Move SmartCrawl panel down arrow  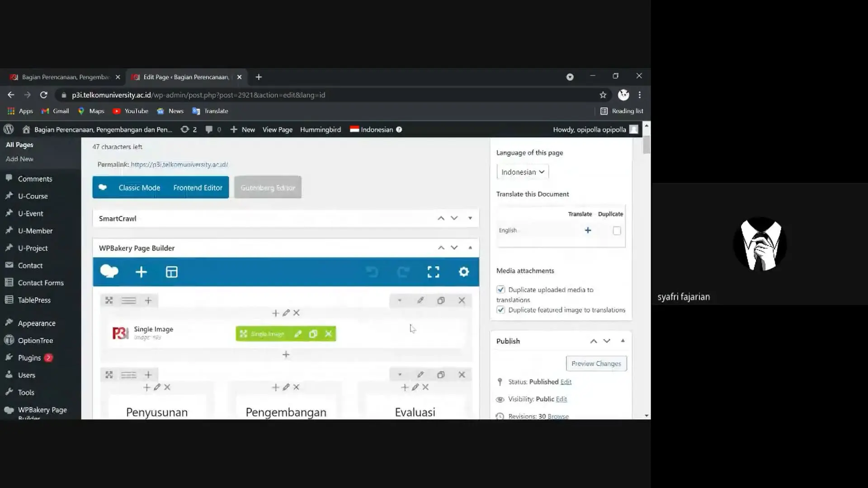click(454, 218)
